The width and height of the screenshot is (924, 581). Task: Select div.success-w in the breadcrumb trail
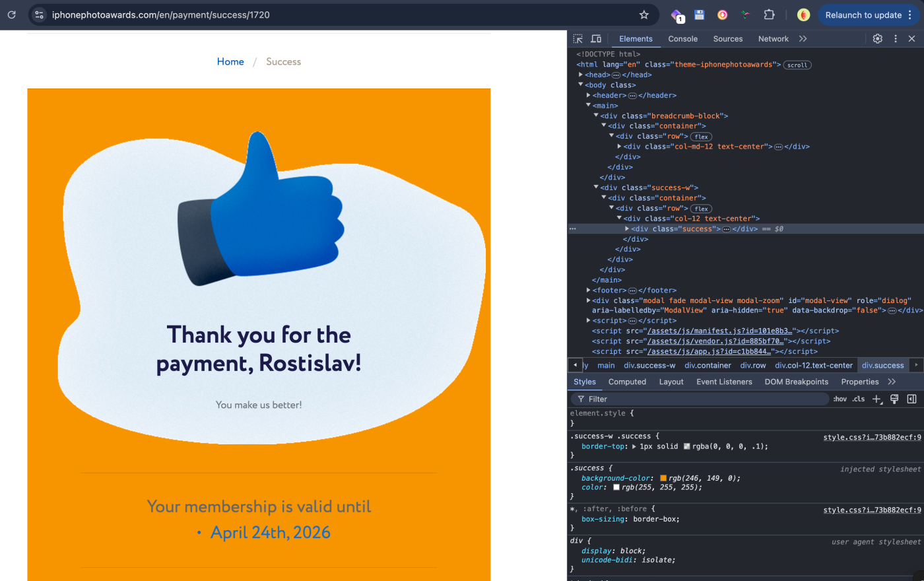(x=649, y=365)
